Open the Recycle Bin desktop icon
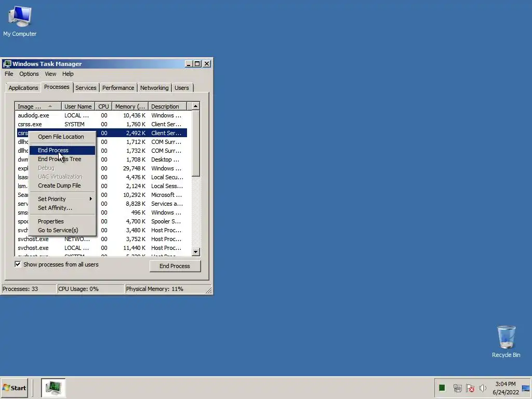This screenshot has width=532, height=399. pyautogui.click(x=506, y=342)
